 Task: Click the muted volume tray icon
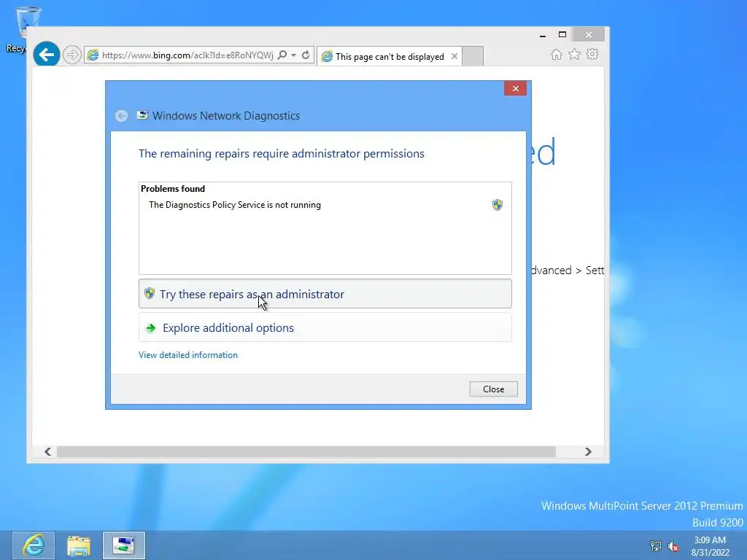pos(673,546)
